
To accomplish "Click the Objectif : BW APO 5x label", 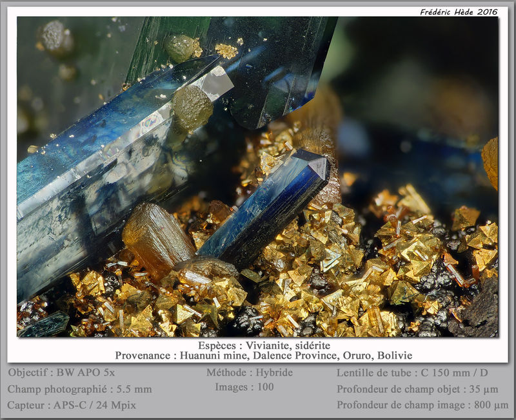I will [61, 372].
